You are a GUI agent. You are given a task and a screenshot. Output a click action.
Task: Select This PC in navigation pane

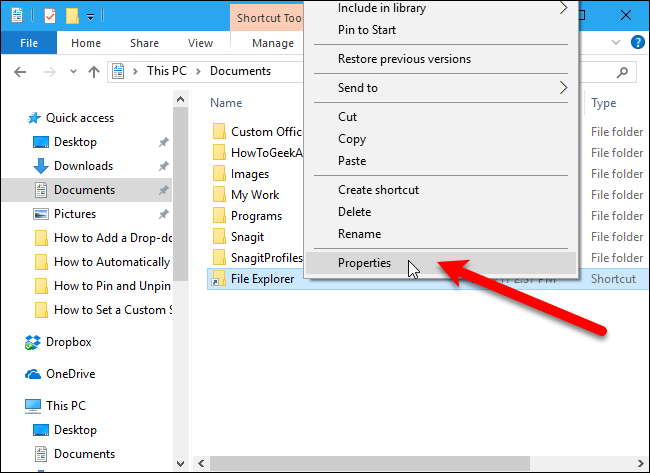click(65, 406)
